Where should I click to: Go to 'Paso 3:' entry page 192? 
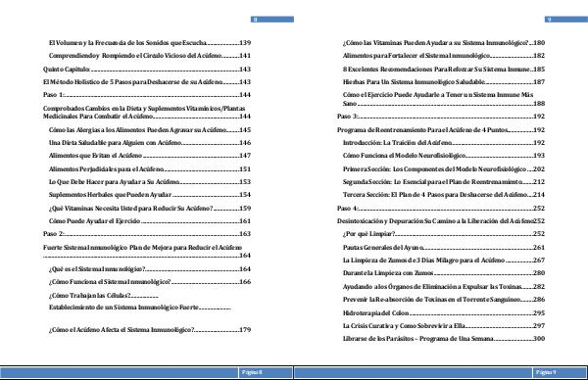(441, 117)
